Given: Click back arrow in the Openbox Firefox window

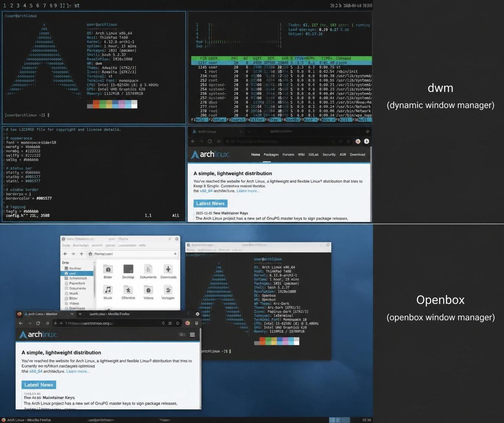Looking at the screenshot, I should click(x=21, y=323).
